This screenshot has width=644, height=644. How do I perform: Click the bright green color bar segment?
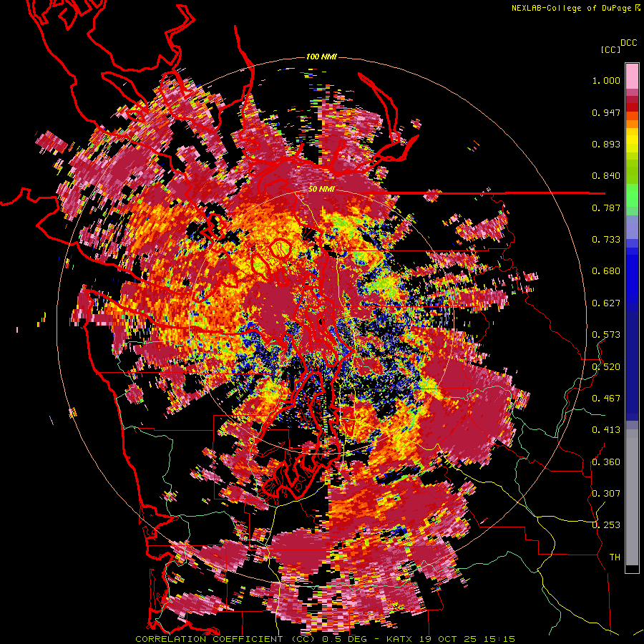point(632,195)
